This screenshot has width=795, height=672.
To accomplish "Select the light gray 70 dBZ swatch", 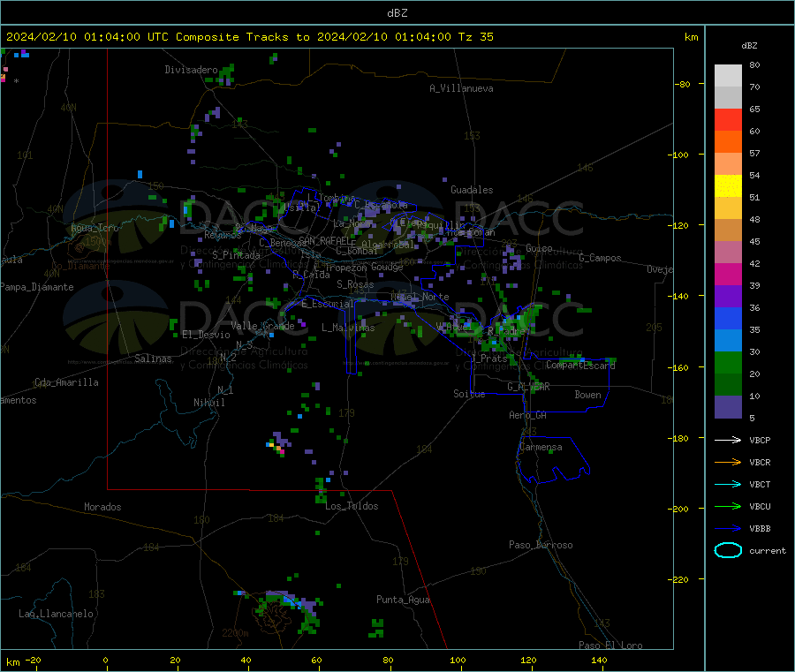I will pyautogui.click(x=728, y=76).
